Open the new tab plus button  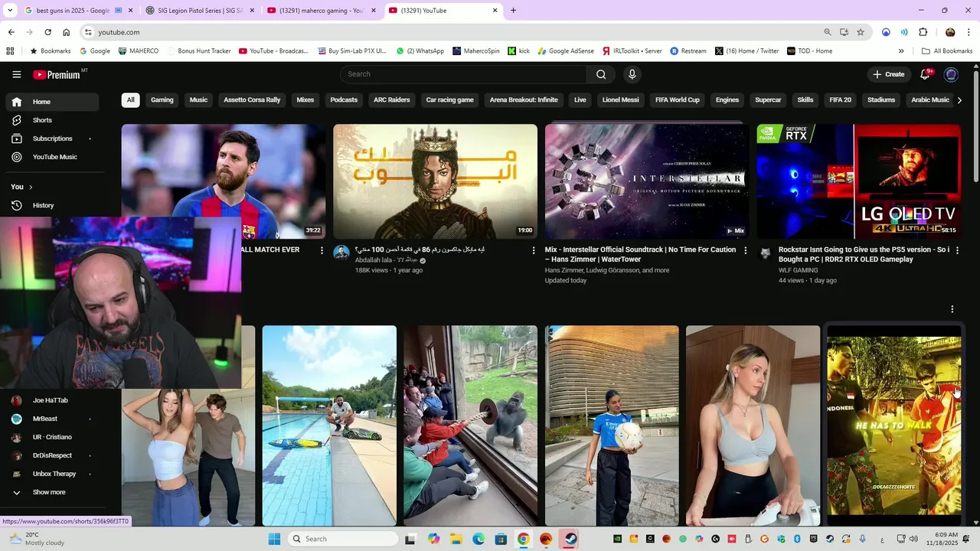coord(513,11)
